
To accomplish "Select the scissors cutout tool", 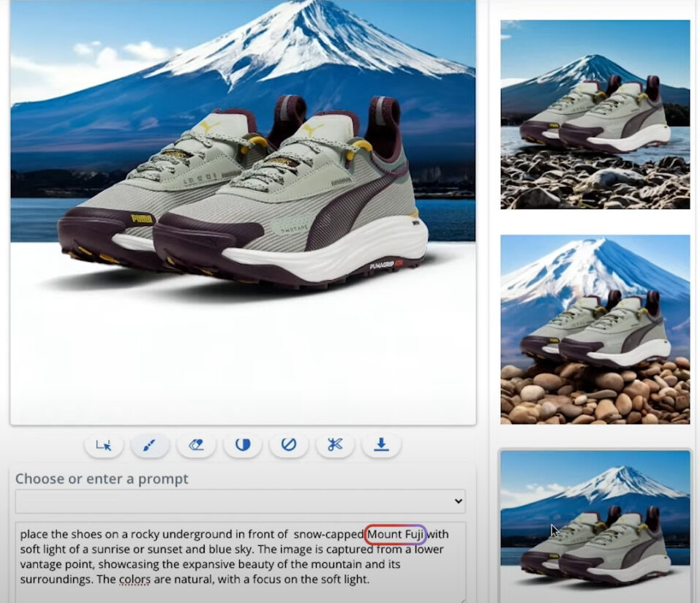I will pos(334,444).
